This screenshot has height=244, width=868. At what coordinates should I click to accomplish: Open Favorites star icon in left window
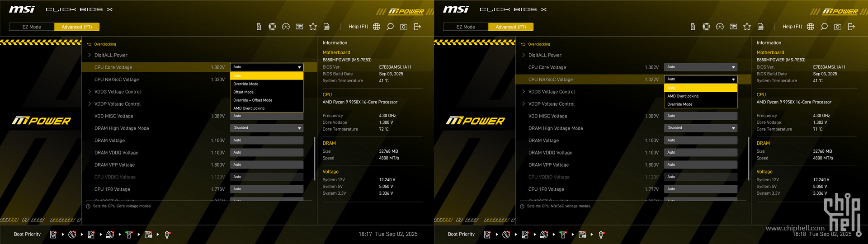pos(313,27)
